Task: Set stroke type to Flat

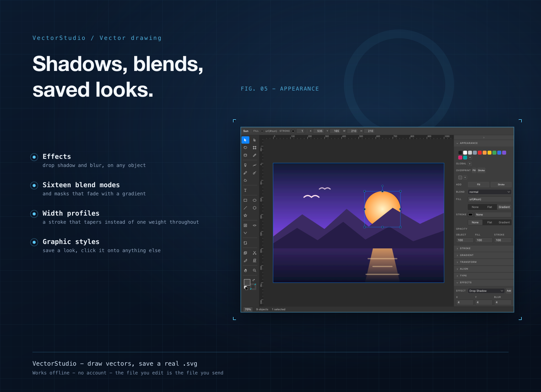Action: (x=490, y=222)
